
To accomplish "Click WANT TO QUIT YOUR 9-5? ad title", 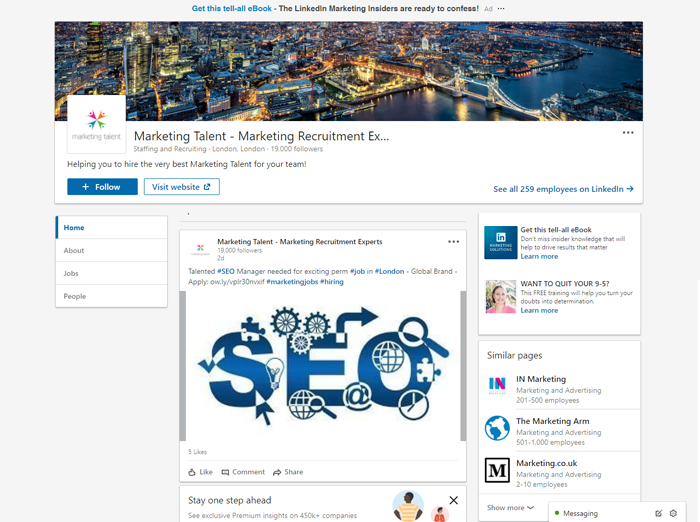I will [565, 284].
